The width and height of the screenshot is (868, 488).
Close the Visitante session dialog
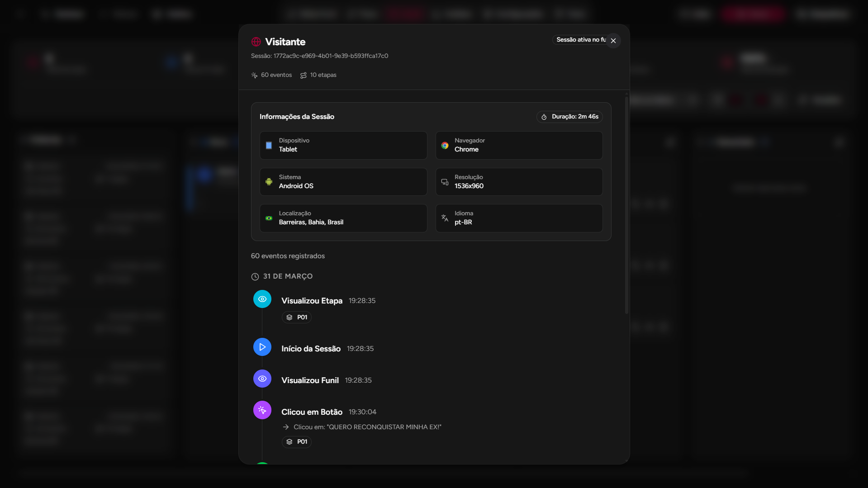point(613,41)
